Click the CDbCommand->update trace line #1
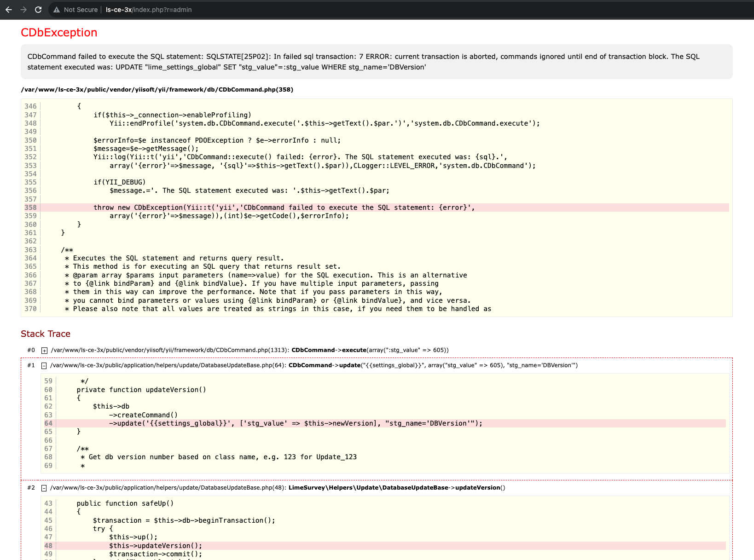This screenshot has height=560, width=754. (313, 365)
